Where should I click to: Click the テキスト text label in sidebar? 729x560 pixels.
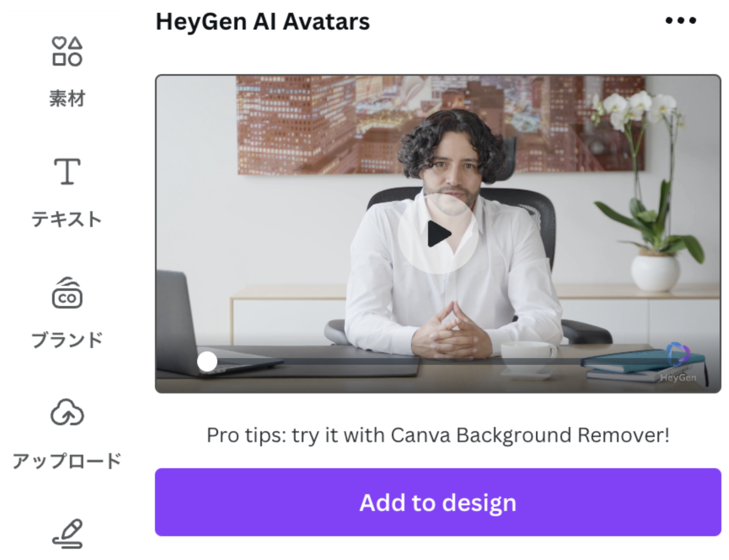tap(67, 219)
